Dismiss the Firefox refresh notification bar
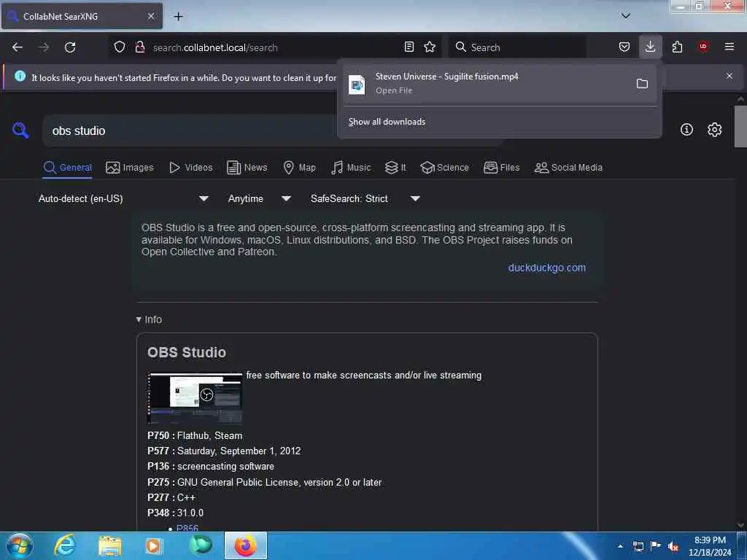The height and width of the screenshot is (560, 747). (729, 76)
